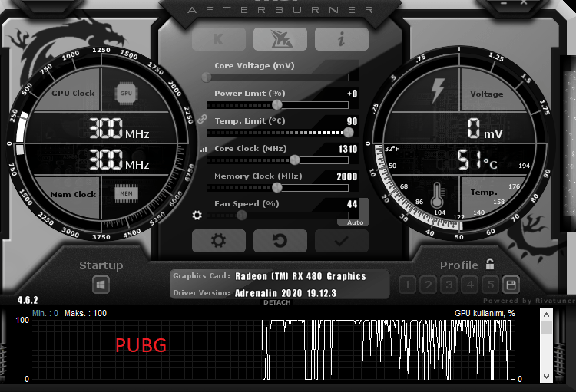The height and width of the screenshot is (392, 576).
Task: Click the thermometer temperature icon
Action: [437, 196]
